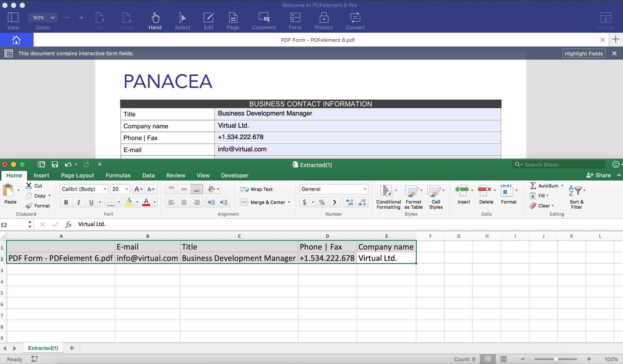Open the Convert tool in PDFelement
This screenshot has height=364, width=623.
(x=355, y=21)
